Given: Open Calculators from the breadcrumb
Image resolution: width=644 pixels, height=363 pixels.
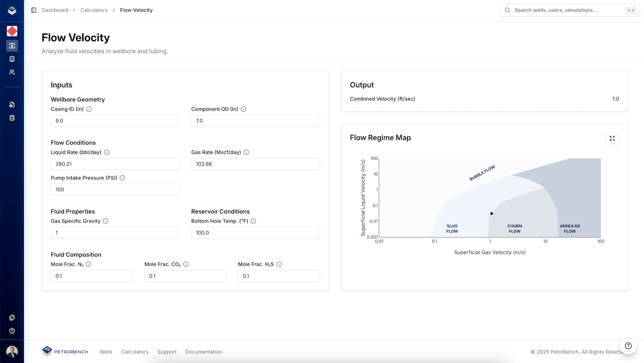Looking at the screenshot, I should pyautogui.click(x=94, y=10).
